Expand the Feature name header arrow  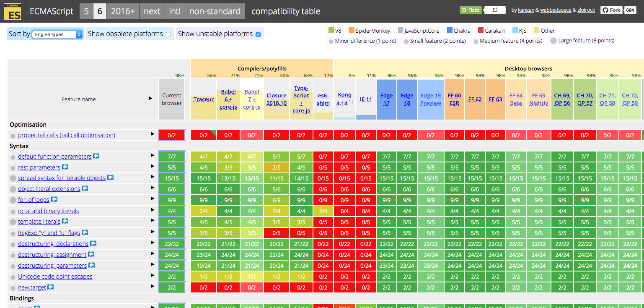[x=151, y=98]
